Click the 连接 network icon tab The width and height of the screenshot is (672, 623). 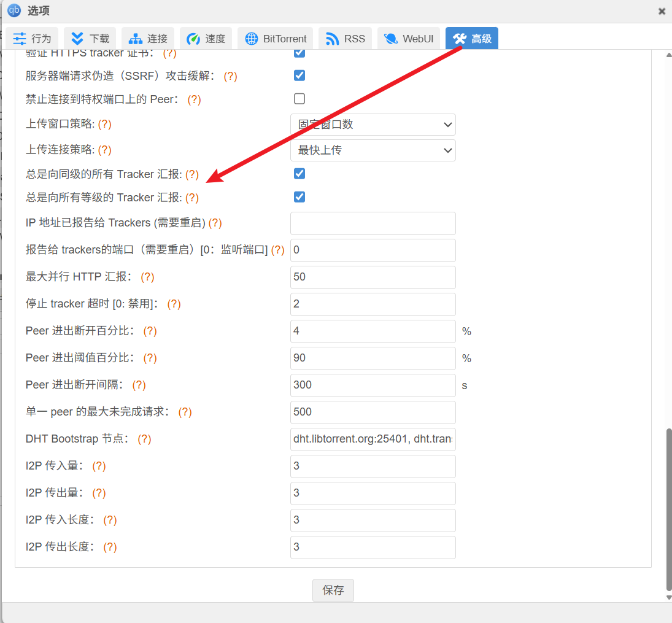pyautogui.click(x=136, y=39)
